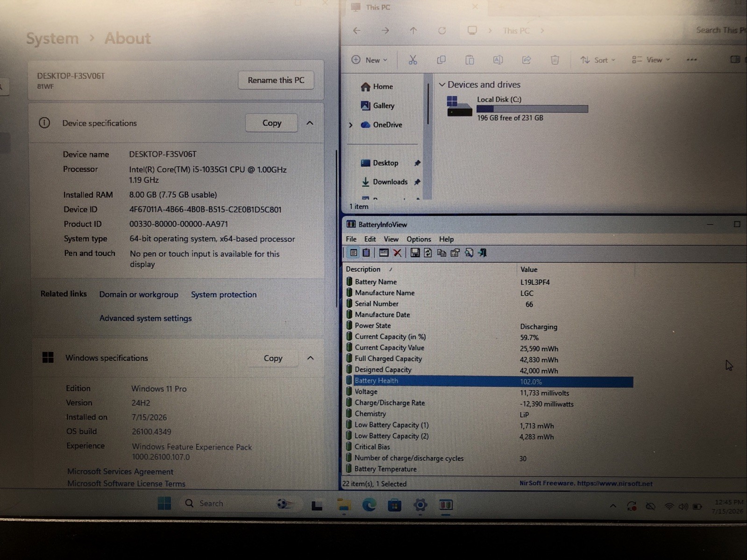Click the Find magnifier icon in BatteryInfoView
This screenshot has width=747, height=560.
click(x=469, y=253)
